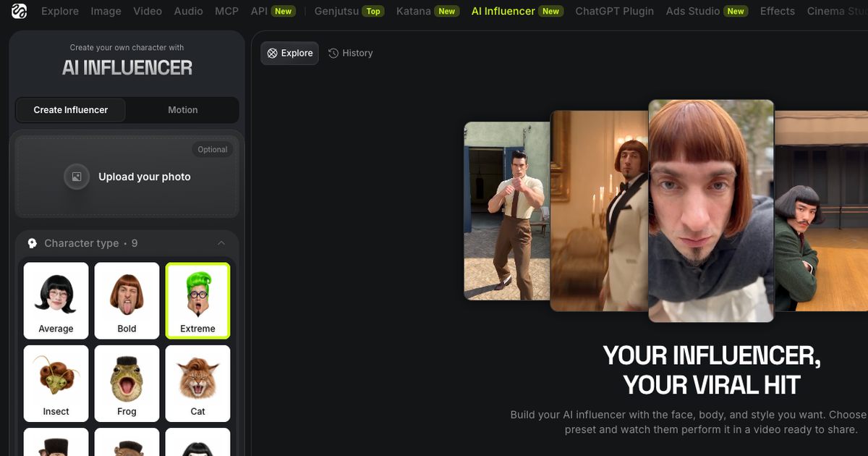Screen dimensions: 868x456
Task: Click the boxer man preview video
Action: 507,211
